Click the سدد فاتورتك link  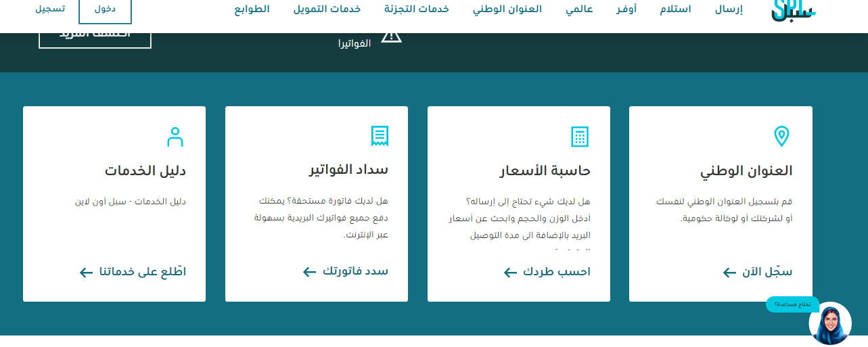tap(355, 271)
